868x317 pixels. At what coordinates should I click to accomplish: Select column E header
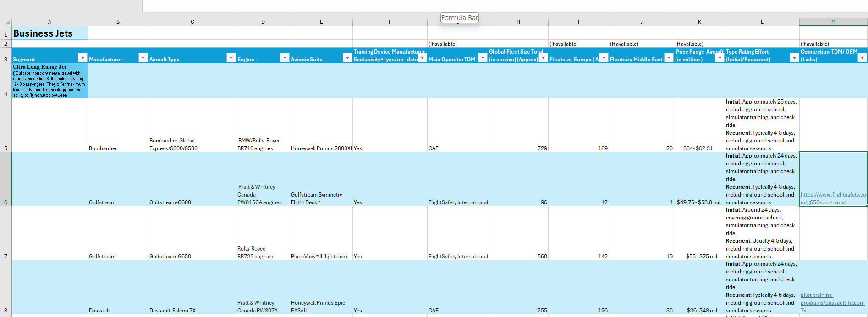click(x=321, y=22)
